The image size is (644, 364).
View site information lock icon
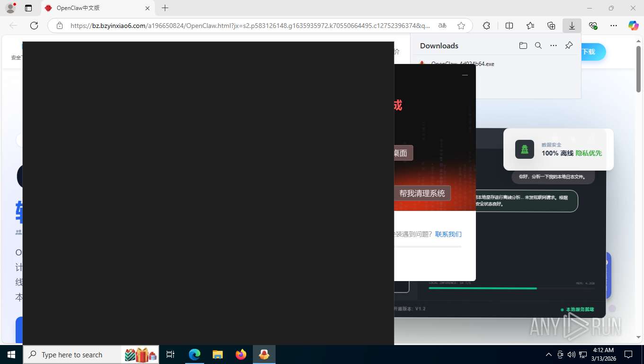[60, 26]
